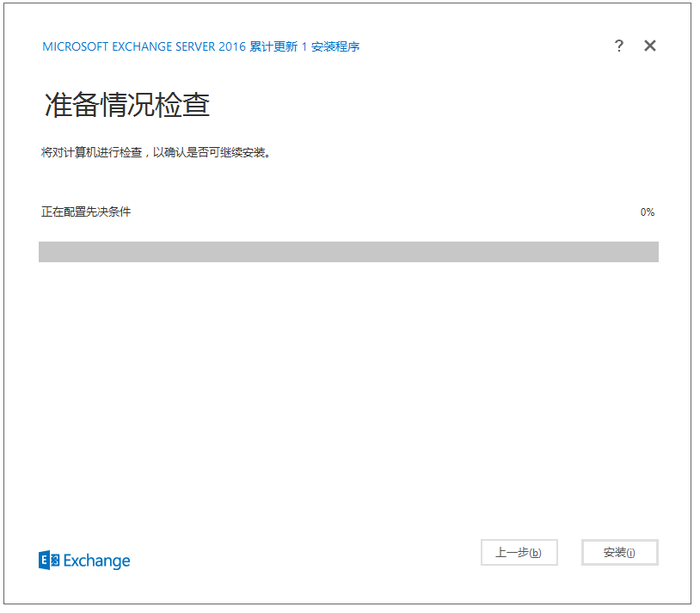Click the 上一步(b) back button
The width and height of the screenshot is (700, 613).
[519, 552]
